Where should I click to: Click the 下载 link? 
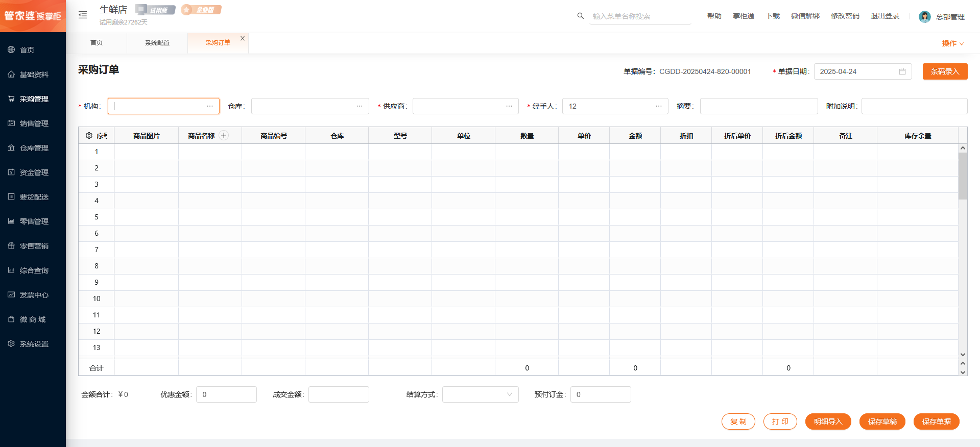coord(773,16)
